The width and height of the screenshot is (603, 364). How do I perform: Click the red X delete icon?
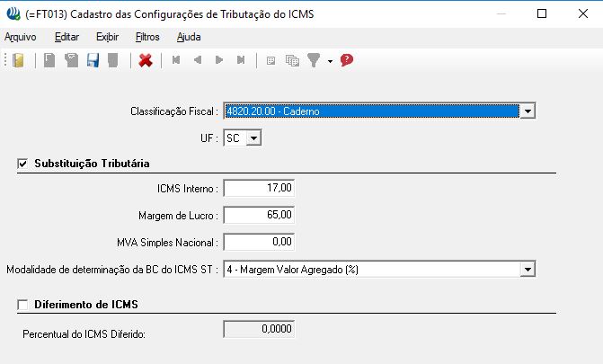click(x=145, y=60)
